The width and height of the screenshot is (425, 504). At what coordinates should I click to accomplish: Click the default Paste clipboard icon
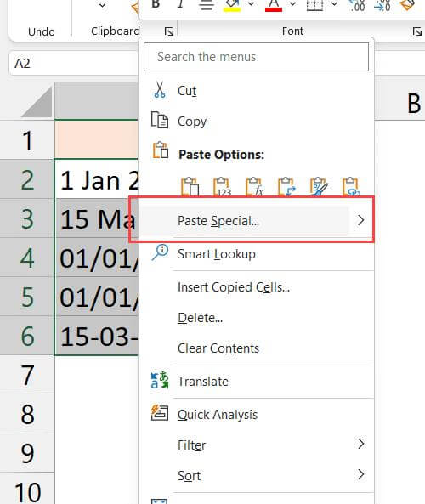click(190, 187)
